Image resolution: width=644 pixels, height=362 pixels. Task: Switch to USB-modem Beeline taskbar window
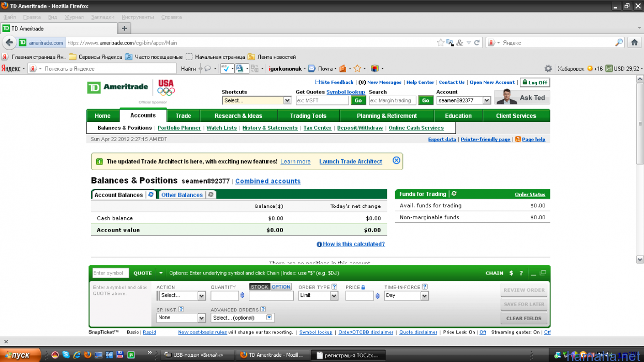pos(198,355)
